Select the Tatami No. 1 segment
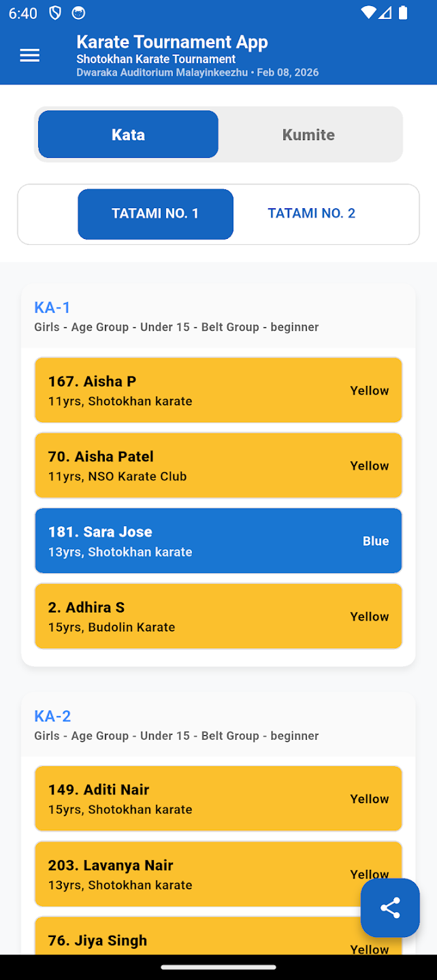This screenshot has width=437, height=980. pos(155,213)
